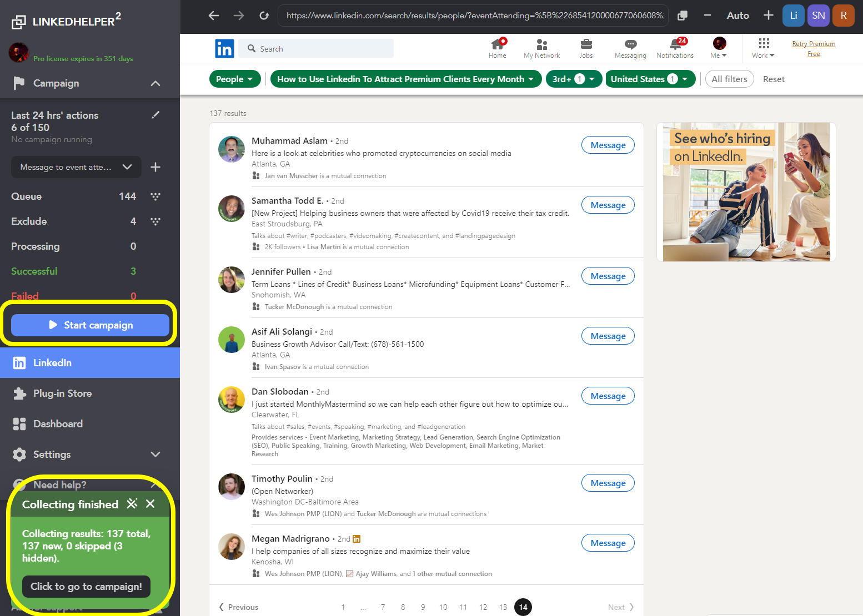Open Dan Slobodan's profile name link
863x616 pixels.
tap(280, 391)
